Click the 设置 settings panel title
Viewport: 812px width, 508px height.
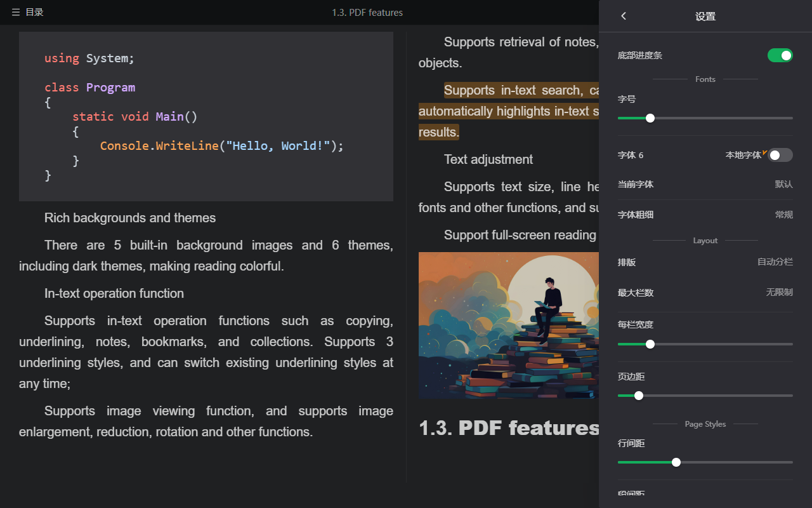click(705, 17)
